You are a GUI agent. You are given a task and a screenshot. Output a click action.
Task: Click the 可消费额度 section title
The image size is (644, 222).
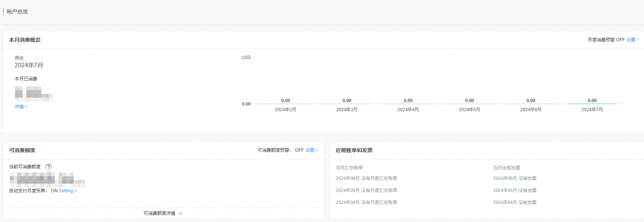[22, 150]
